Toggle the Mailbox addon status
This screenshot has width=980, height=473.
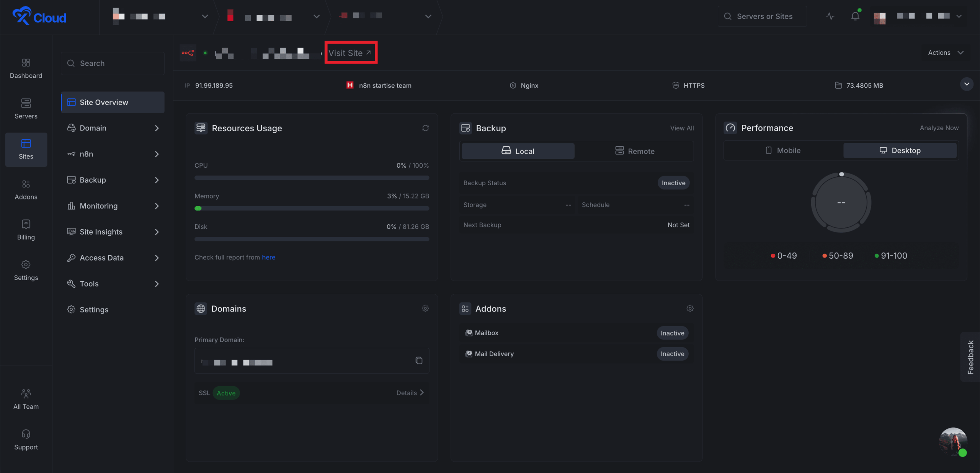pos(672,333)
